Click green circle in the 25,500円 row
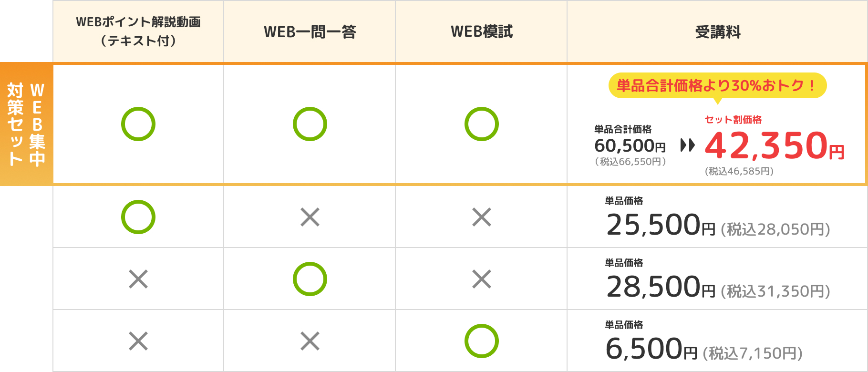 click(x=138, y=217)
